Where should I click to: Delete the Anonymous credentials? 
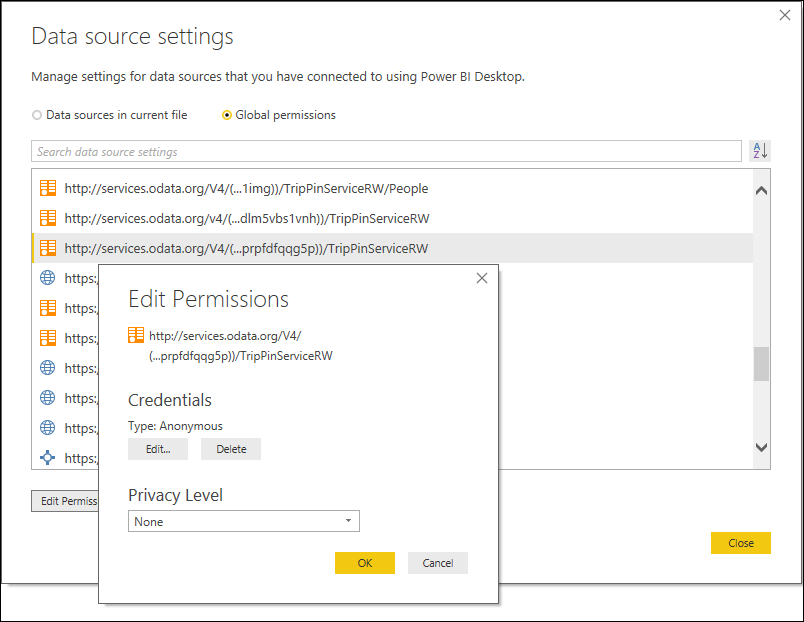[230, 449]
